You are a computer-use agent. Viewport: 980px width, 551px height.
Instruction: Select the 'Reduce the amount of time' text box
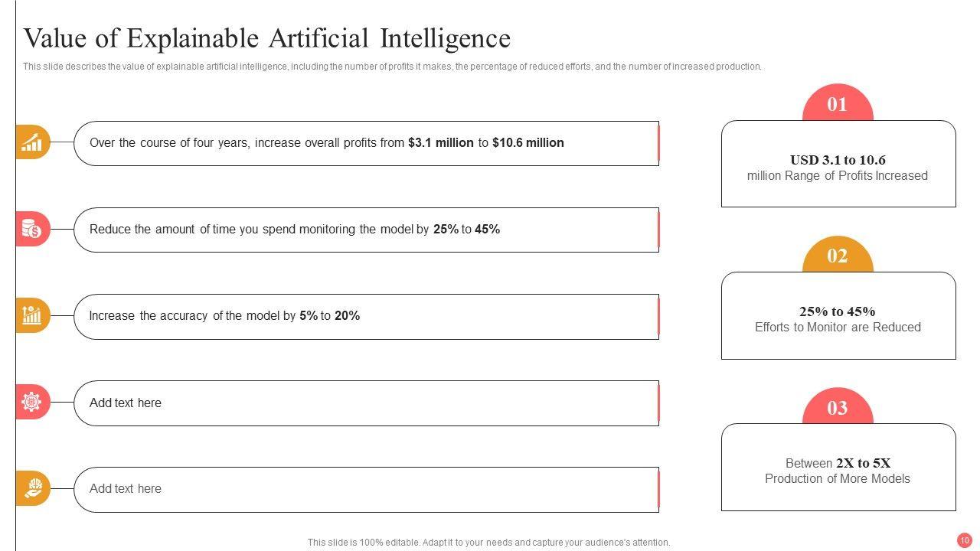click(366, 230)
